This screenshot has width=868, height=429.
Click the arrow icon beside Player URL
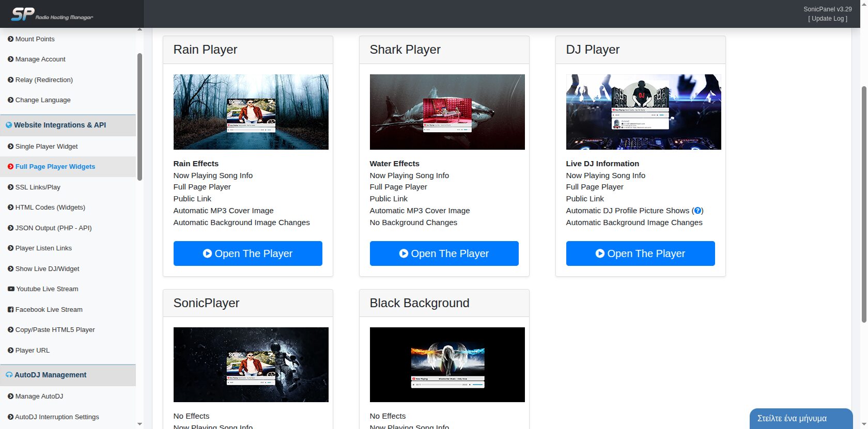[11, 351]
